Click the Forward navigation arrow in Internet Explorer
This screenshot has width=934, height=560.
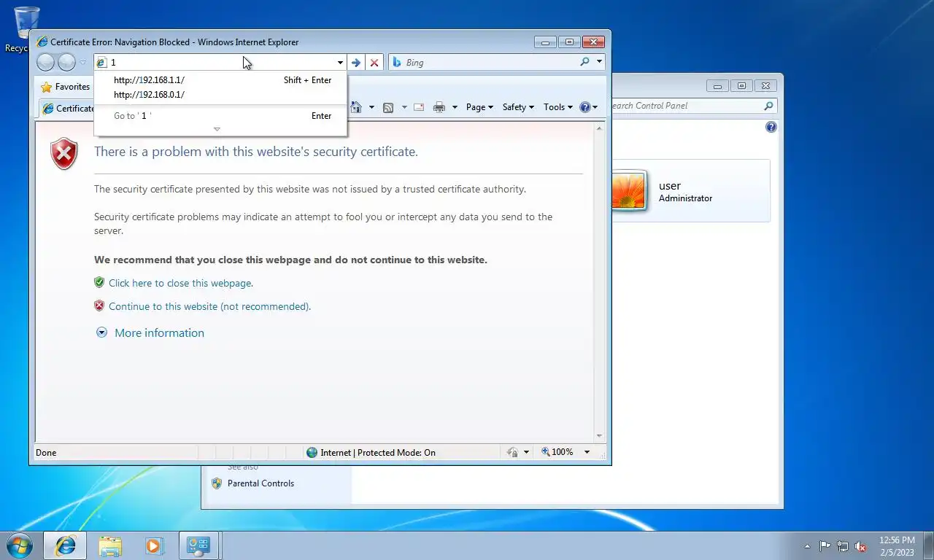point(66,63)
